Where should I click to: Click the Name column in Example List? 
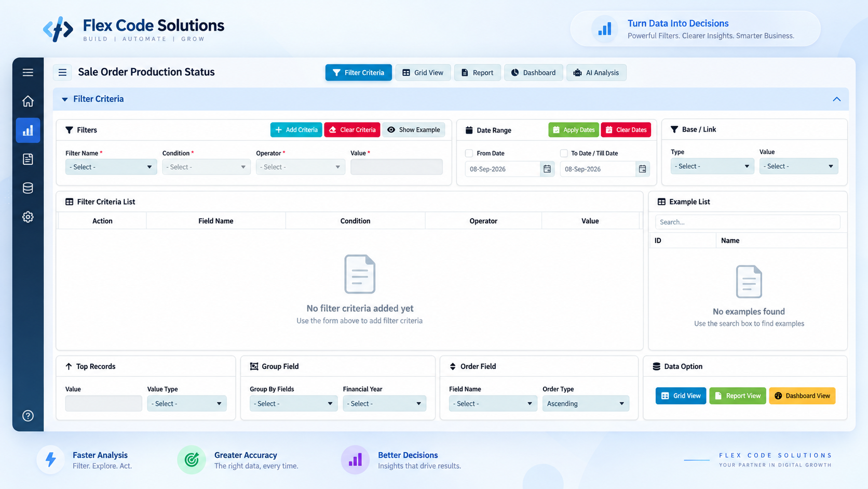coord(782,241)
